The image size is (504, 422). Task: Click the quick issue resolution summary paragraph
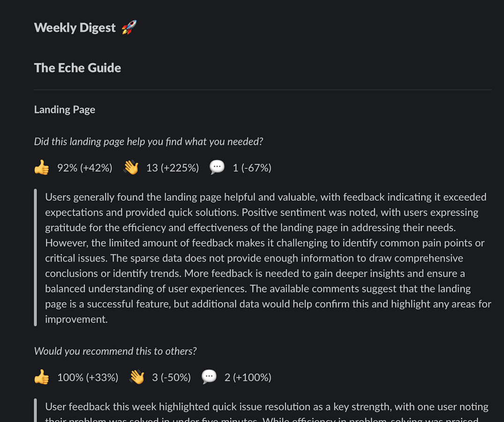click(267, 412)
